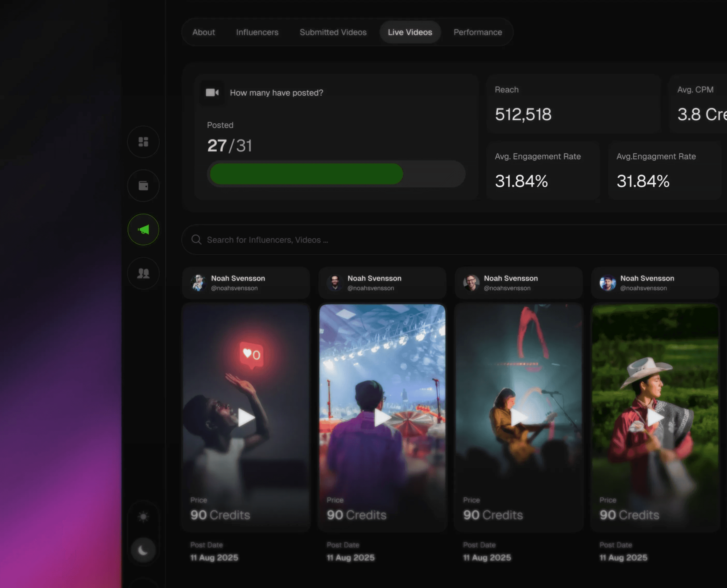Click the search magnifier icon
Viewport: 727px width, 588px height.
click(196, 240)
